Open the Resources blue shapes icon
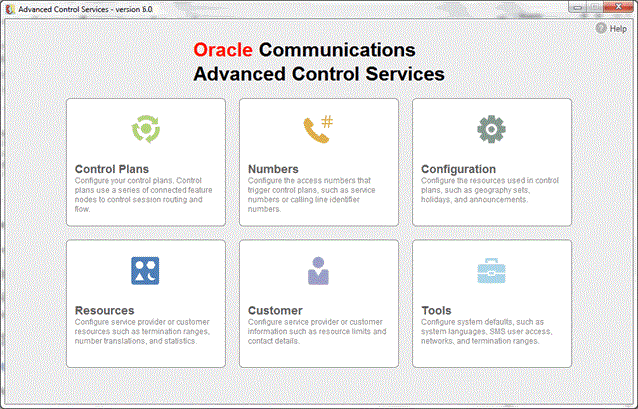The width and height of the screenshot is (638, 409). pos(145,271)
